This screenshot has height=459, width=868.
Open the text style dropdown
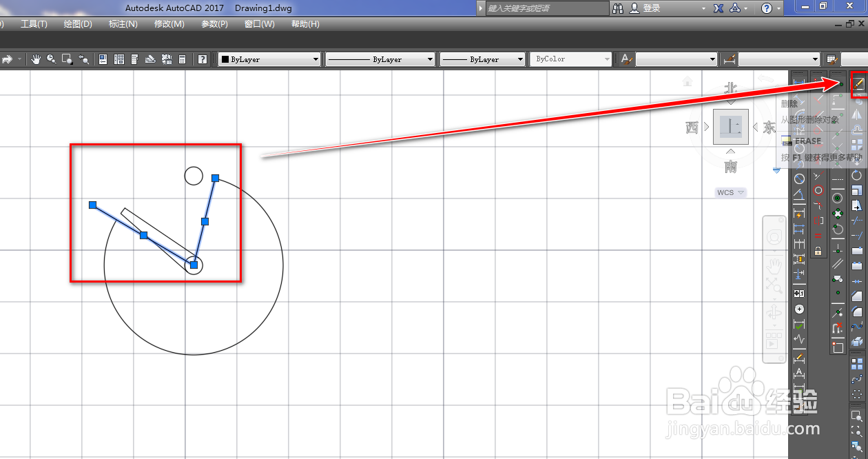click(x=676, y=59)
